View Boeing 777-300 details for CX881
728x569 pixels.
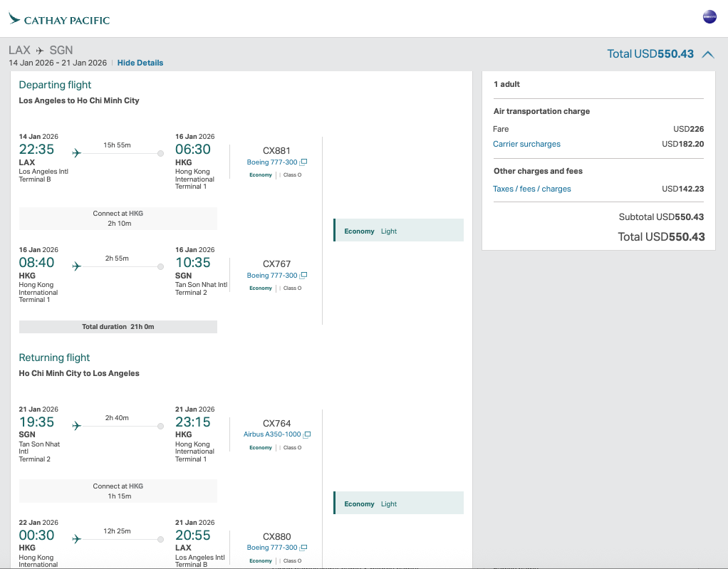tap(272, 162)
